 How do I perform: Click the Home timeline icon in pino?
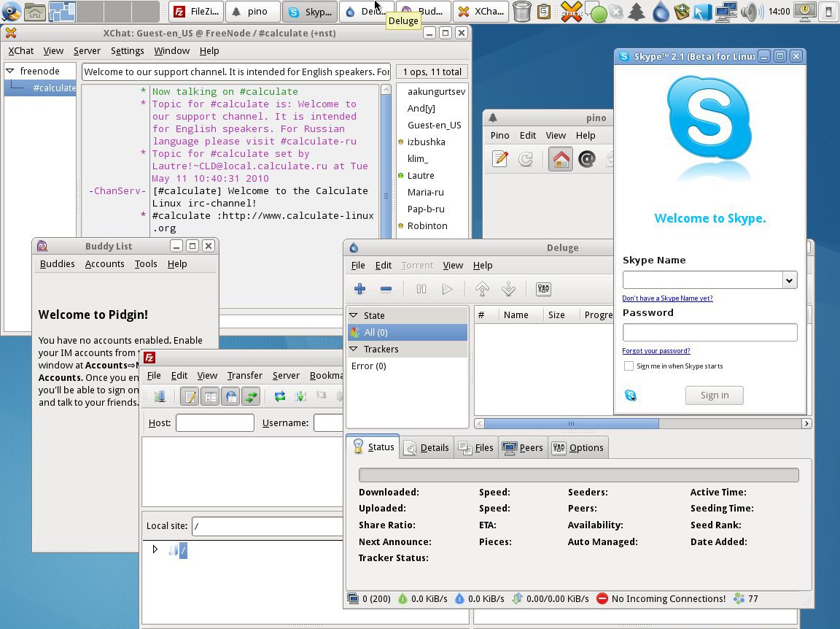point(561,159)
